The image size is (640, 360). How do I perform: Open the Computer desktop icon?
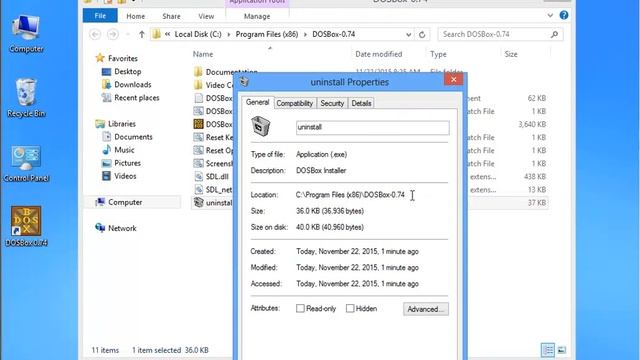[26, 33]
